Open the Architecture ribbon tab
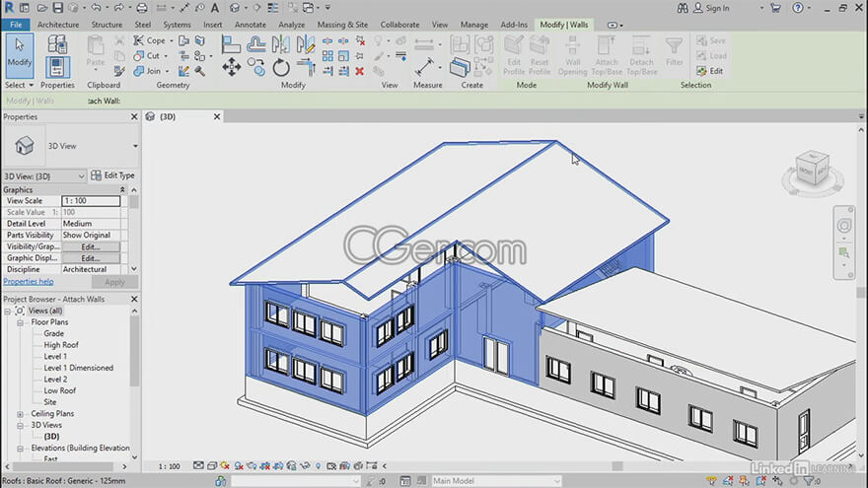 coord(58,25)
